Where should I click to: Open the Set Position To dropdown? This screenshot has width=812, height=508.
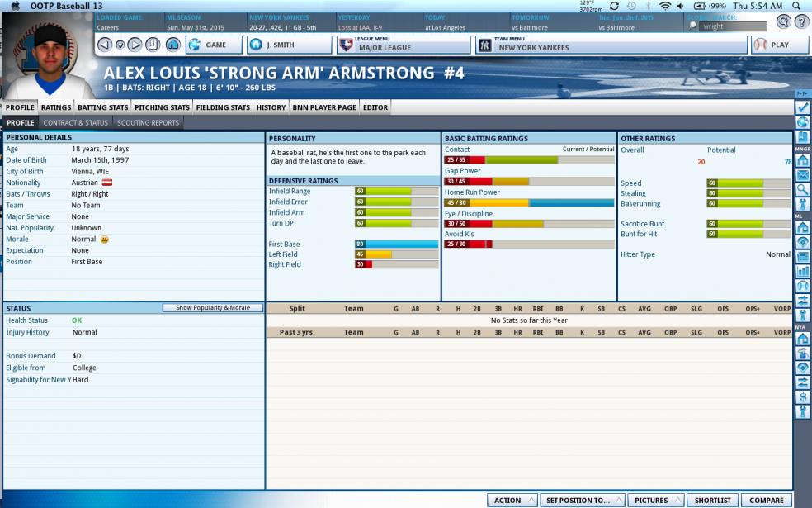click(x=583, y=500)
